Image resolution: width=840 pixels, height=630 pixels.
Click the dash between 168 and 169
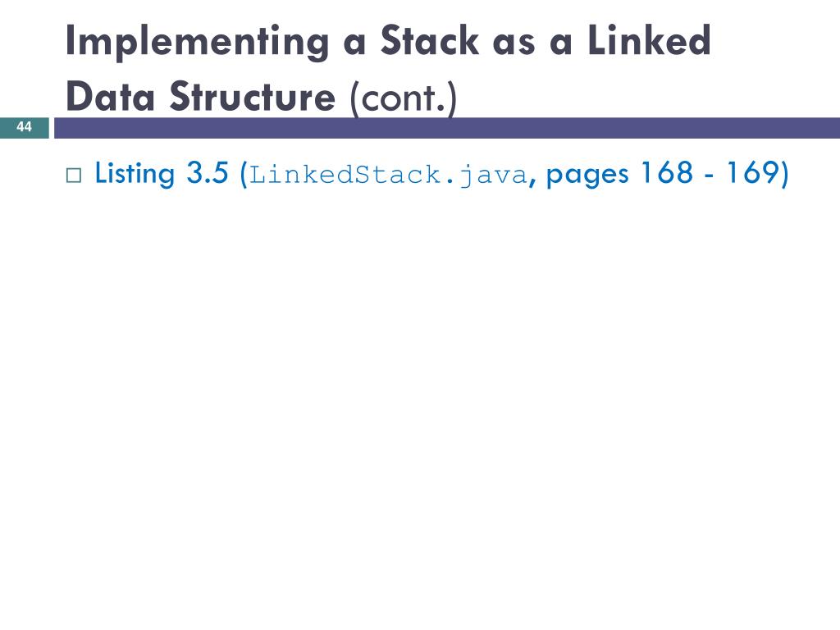[710, 176]
